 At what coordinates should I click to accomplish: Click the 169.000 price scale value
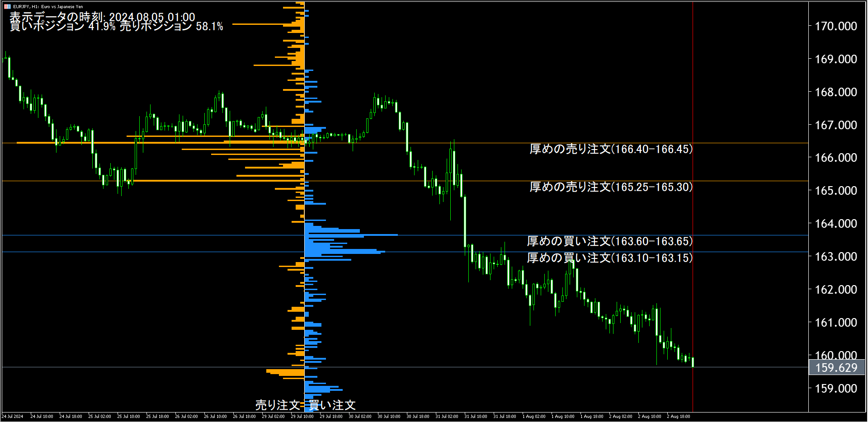pos(836,59)
